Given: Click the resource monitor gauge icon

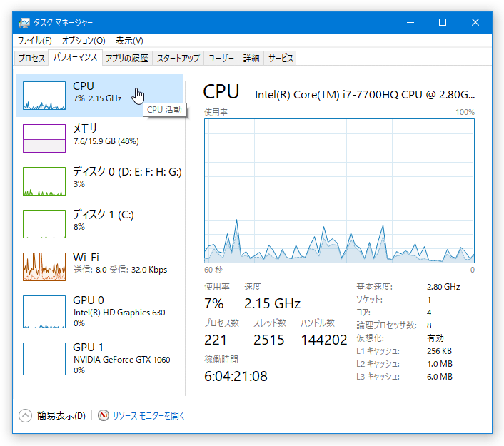Looking at the screenshot, I should (104, 415).
